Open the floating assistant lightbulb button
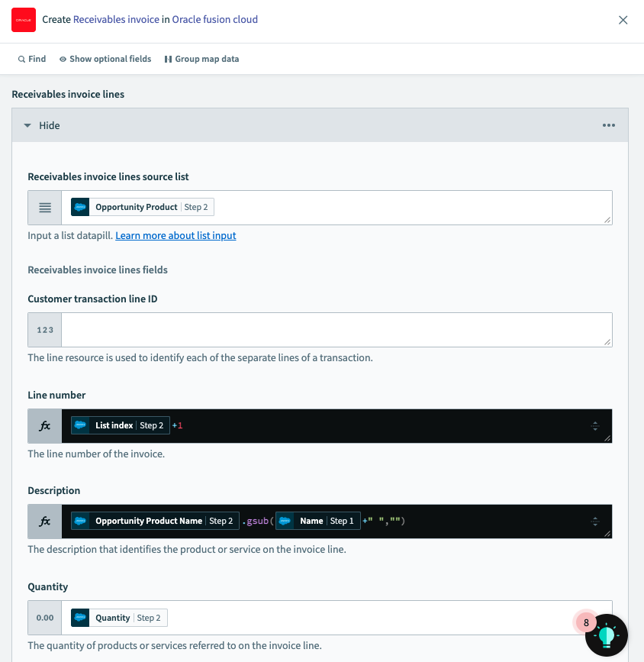Screen dimensions: 644x662 606,635
